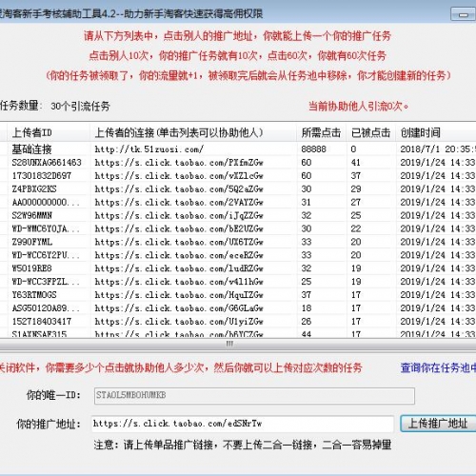Open the blue 查询你在任务池中 link
Screen dimensions: 476x476
(x=438, y=367)
